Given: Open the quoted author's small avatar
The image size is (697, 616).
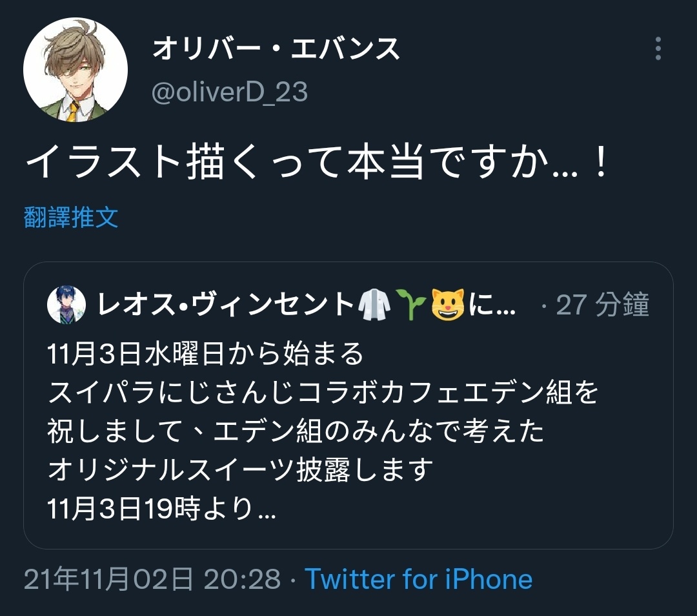Looking at the screenshot, I should 66,305.
